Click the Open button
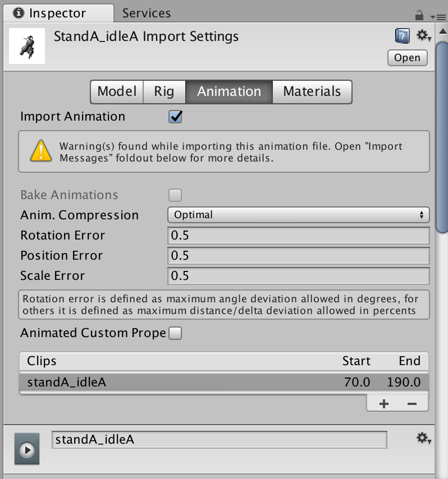This screenshot has height=479, width=448. click(407, 58)
